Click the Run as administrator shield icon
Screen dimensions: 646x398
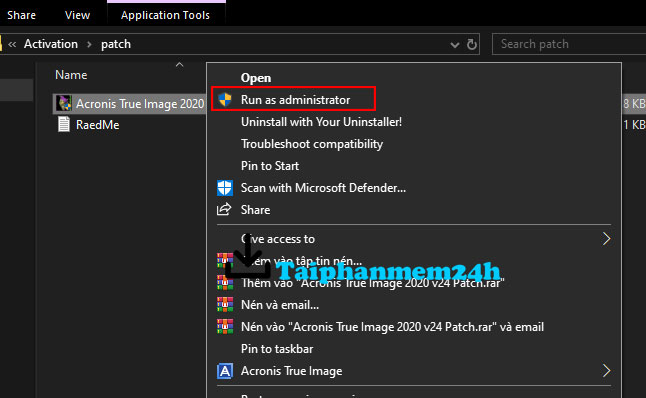click(225, 99)
